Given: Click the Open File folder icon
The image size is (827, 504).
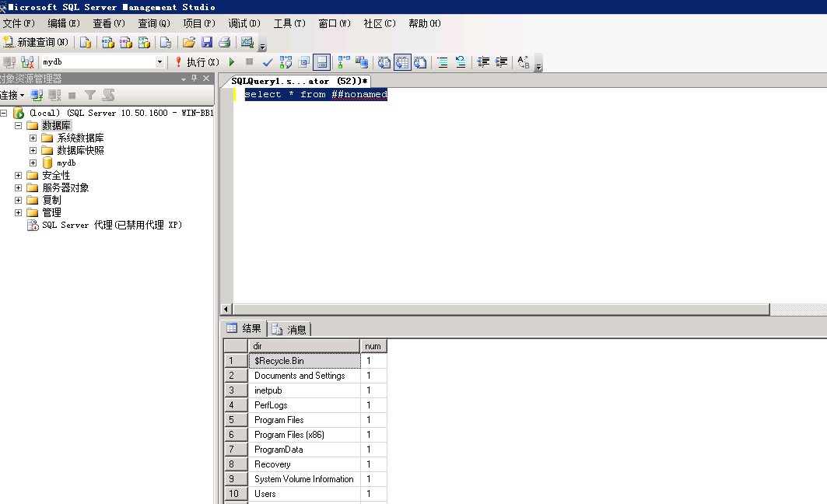Looking at the screenshot, I should 189,43.
